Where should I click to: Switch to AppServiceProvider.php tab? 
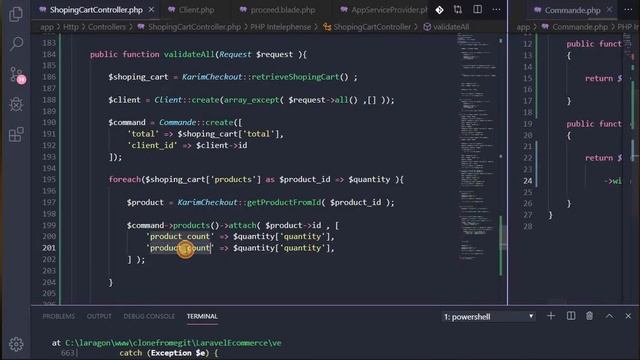pyautogui.click(x=385, y=10)
